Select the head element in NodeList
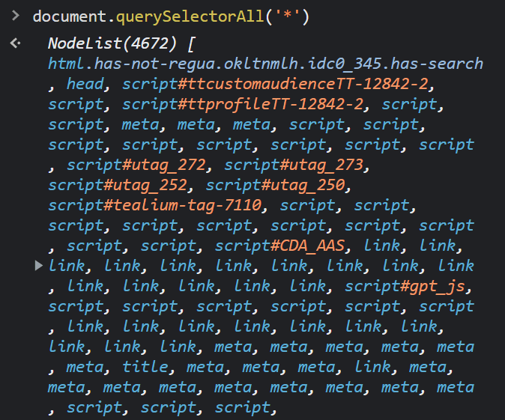Screen dimensions: 505x420 [85, 84]
